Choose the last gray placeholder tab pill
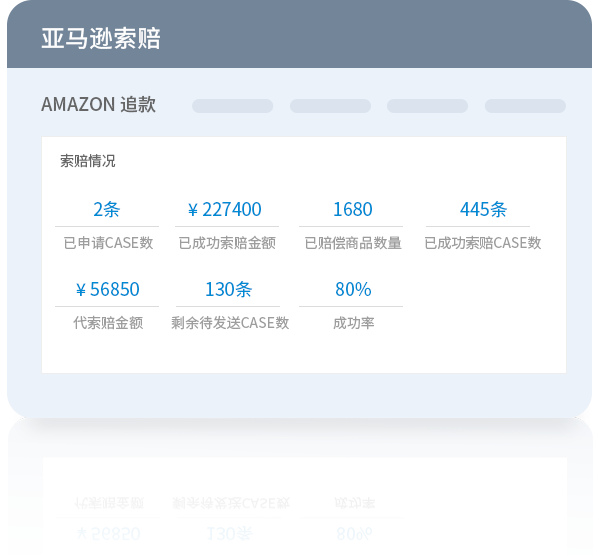This screenshot has height=555, width=600. point(524,106)
